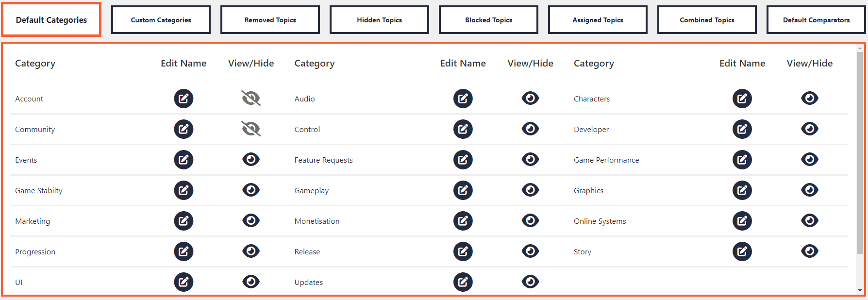Hide the Developer category
The height and width of the screenshot is (300, 868).
(x=810, y=129)
